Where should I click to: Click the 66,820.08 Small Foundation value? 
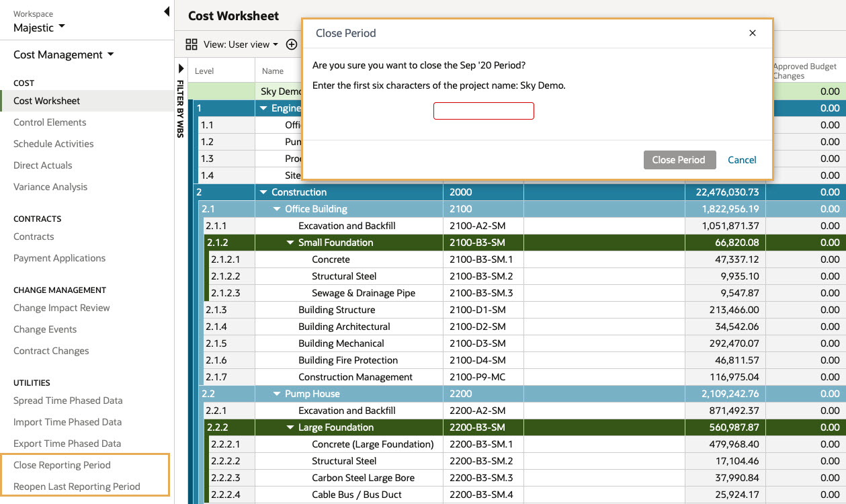(x=725, y=243)
